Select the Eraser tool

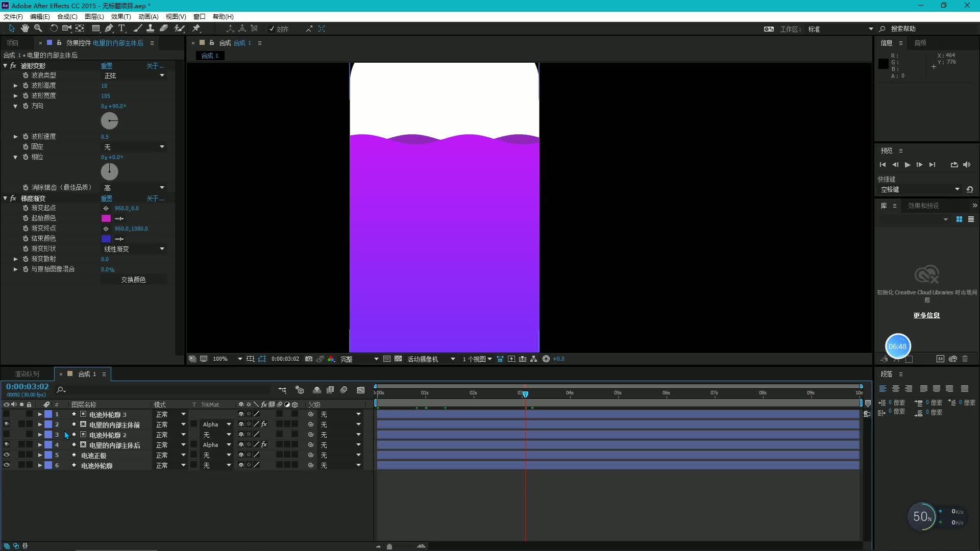point(164,29)
